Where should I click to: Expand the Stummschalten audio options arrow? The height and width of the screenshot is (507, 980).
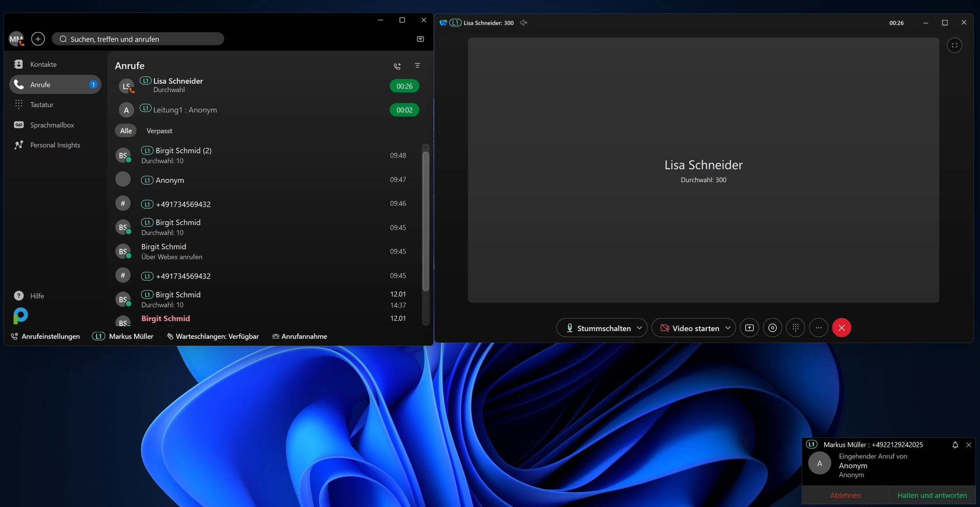[639, 328]
